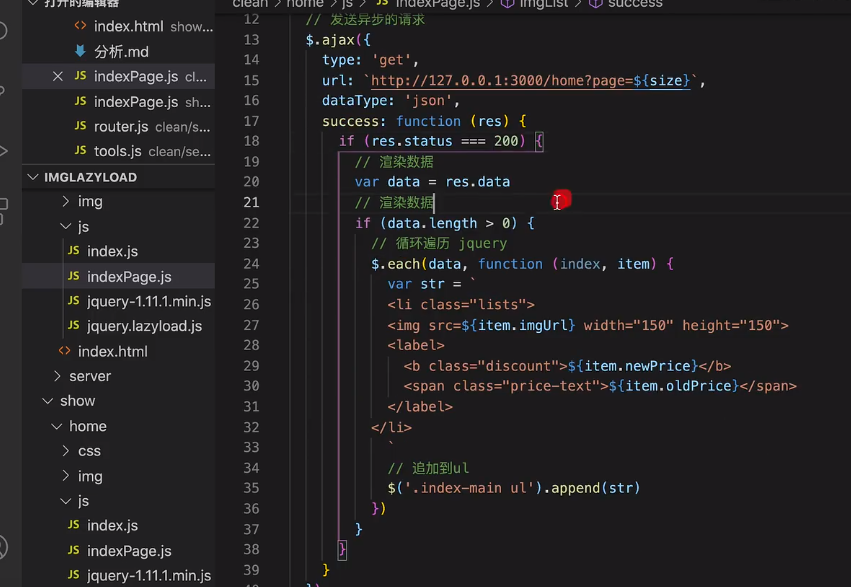Select the imgList breadcrumb segment
Image resolution: width=851 pixels, height=587 pixels.
click(544, 4)
